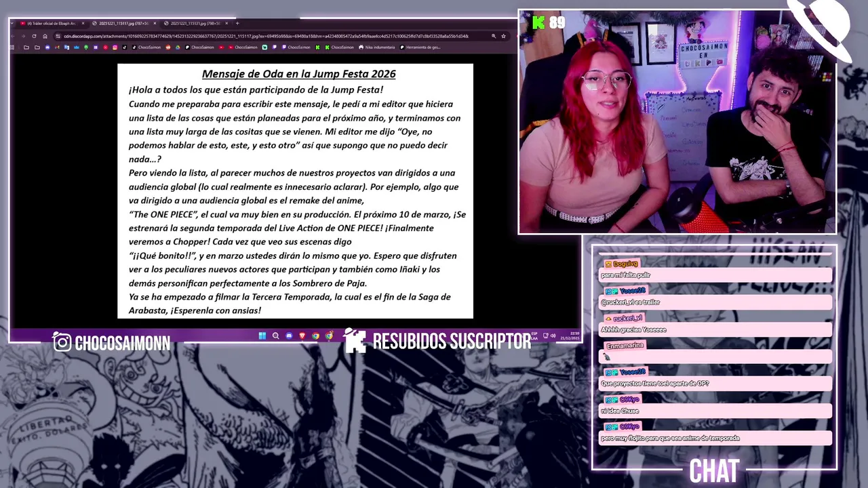Open the Kick ChocoSaimon bookmark
The height and width of the screenshot is (488, 868).
[339, 47]
